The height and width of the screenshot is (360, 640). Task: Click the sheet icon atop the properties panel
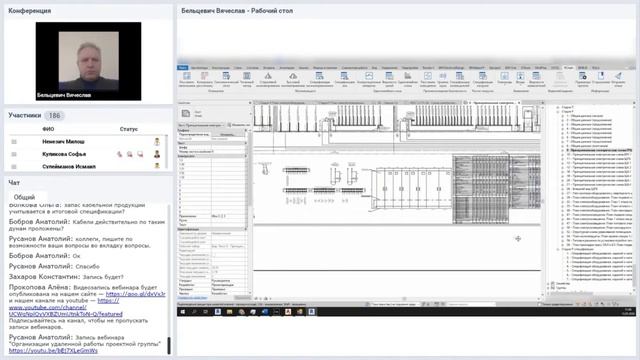[186, 113]
